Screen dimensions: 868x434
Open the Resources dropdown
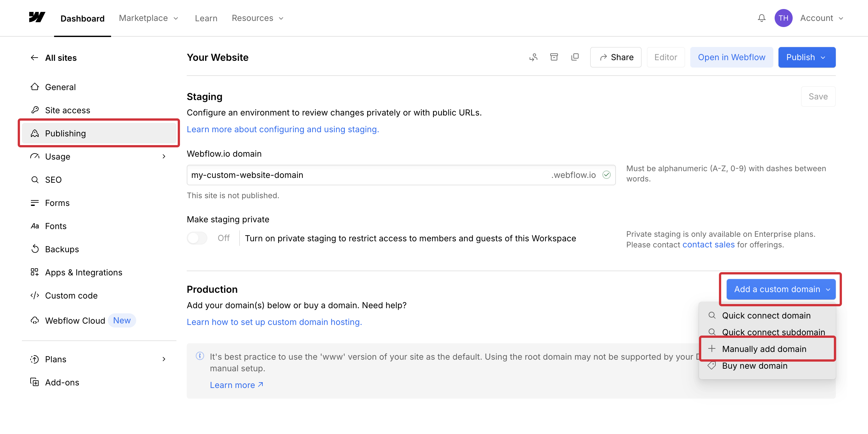pos(258,18)
